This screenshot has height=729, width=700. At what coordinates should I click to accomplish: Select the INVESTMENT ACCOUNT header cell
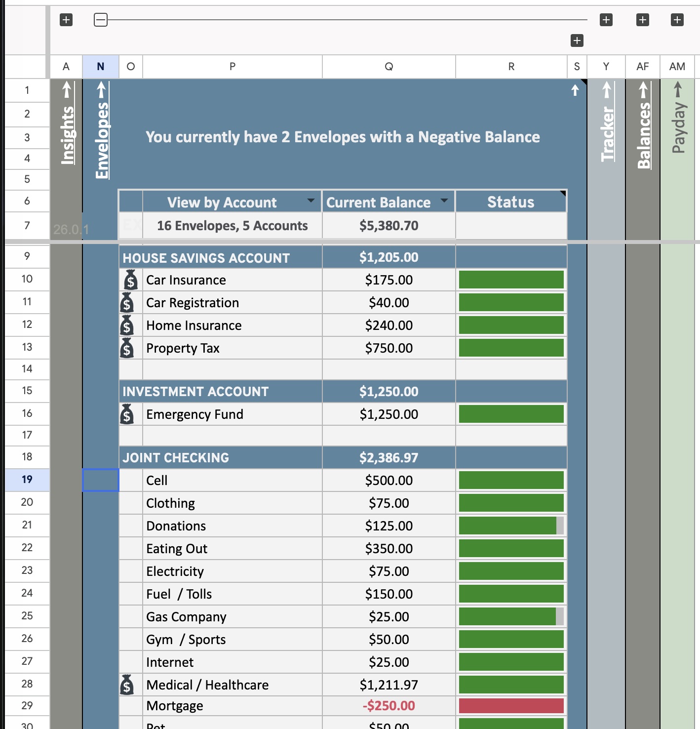coord(221,391)
